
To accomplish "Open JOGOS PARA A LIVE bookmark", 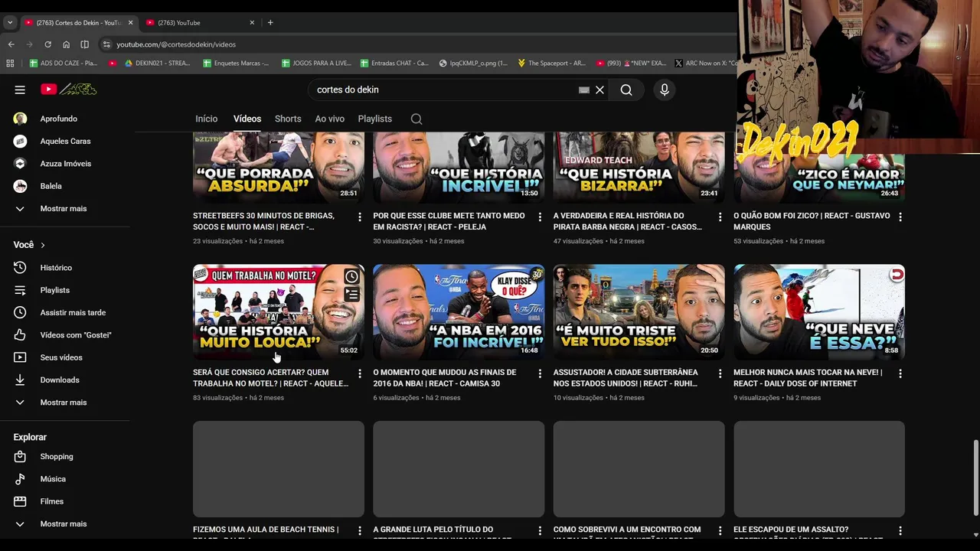I will (316, 64).
